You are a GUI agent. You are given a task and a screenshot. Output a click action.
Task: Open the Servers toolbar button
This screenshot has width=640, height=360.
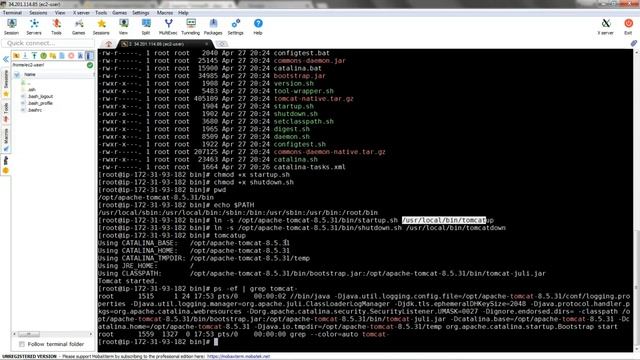tap(34, 27)
